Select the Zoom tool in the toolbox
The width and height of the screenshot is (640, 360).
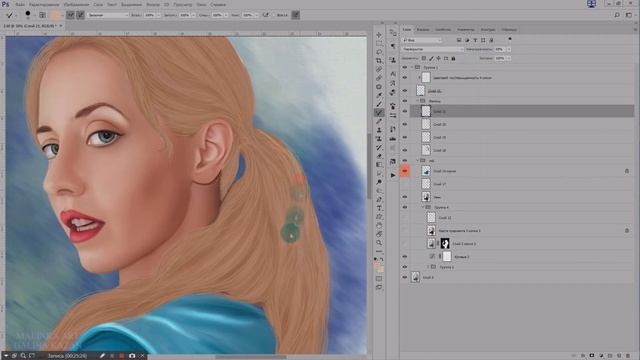379,242
